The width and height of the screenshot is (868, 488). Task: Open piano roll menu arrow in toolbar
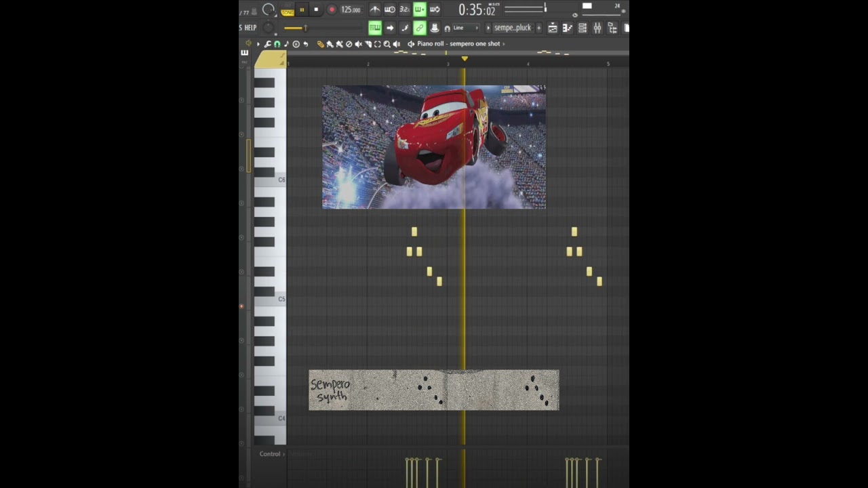point(258,44)
